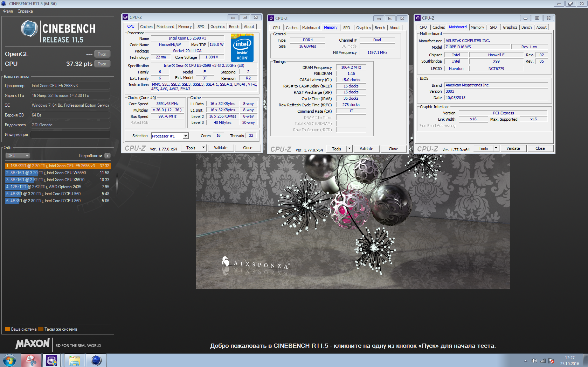Click Tools button in CPU window
The image size is (588, 367).
point(191,148)
